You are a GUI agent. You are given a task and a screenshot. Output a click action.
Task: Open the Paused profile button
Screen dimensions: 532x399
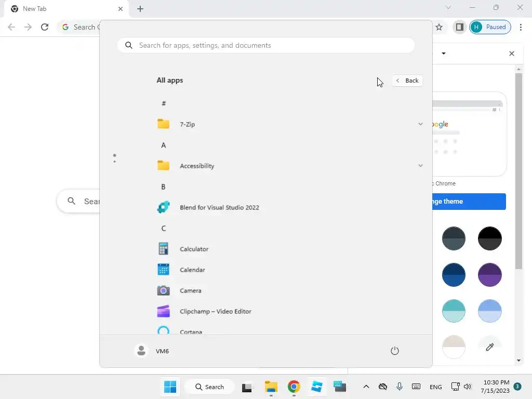point(490,27)
